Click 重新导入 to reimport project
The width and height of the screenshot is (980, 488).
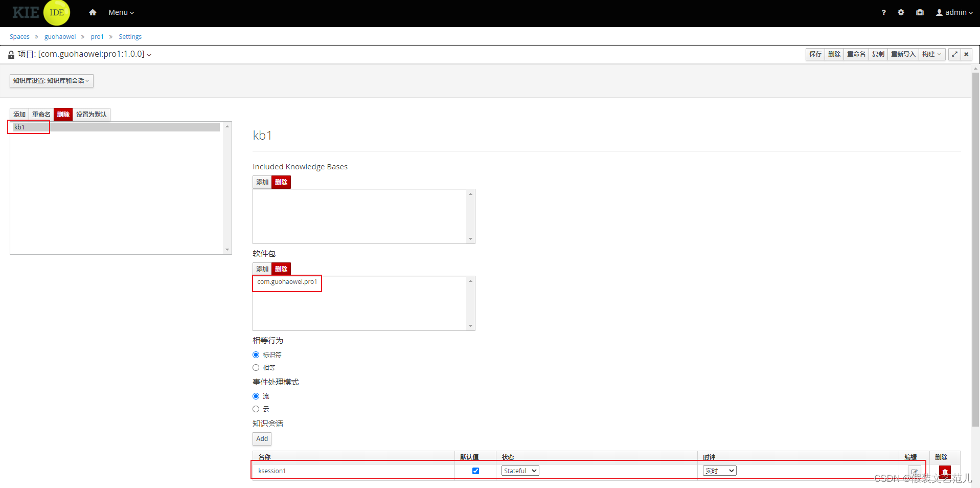[903, 54]
